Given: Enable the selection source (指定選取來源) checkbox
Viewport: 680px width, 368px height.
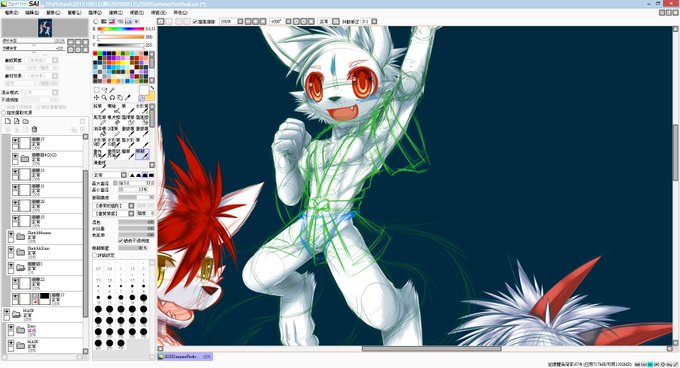Looking at the screenshot, I should click(3, 113).
